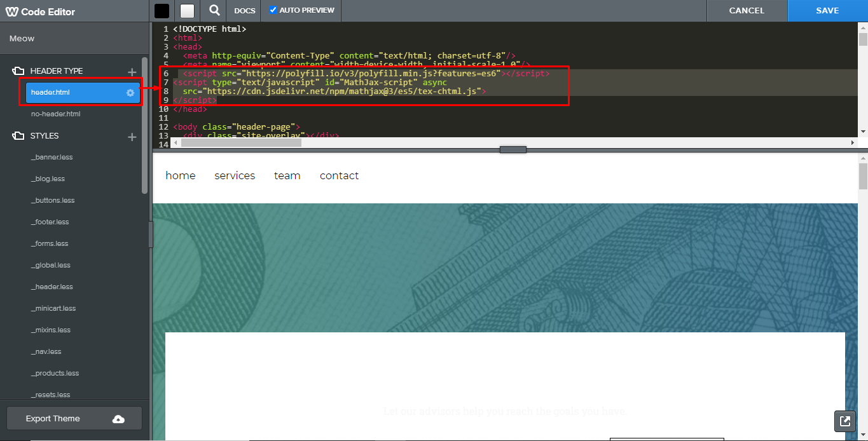Viewport: 868px width, 441px height.
Task: Collapse the STYLES folder
Action: click(18, 136)
